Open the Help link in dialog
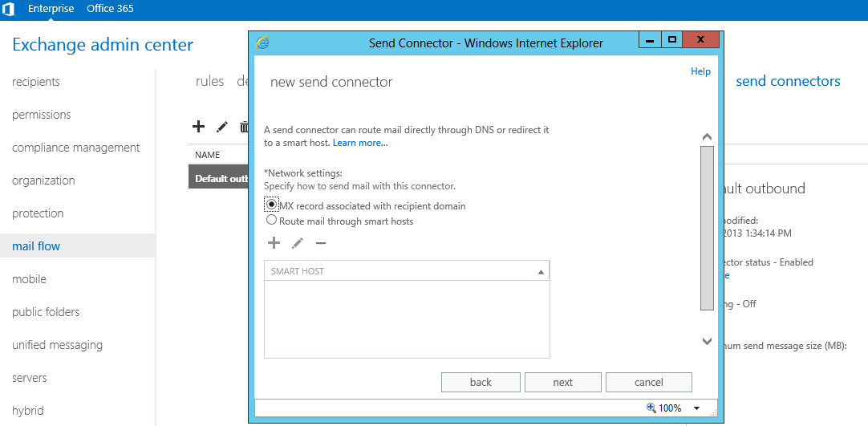This screenshot has height=426, width=868. pyautogui.click(x=700, y=71)
